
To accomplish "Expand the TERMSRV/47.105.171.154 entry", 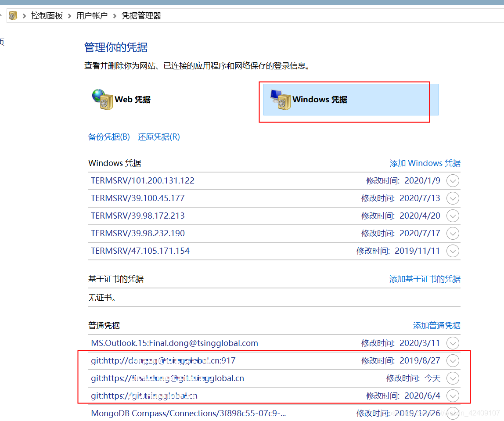I will 453,251.
